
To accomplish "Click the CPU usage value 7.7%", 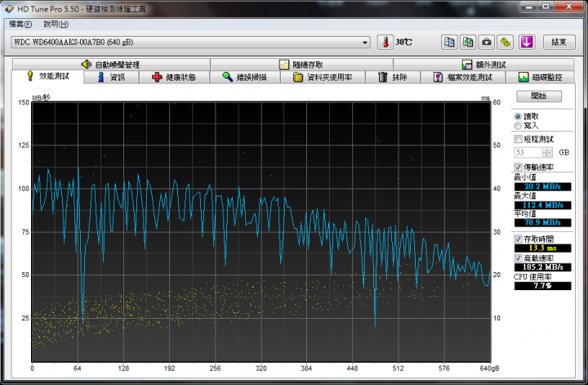I will pos(542,285).
